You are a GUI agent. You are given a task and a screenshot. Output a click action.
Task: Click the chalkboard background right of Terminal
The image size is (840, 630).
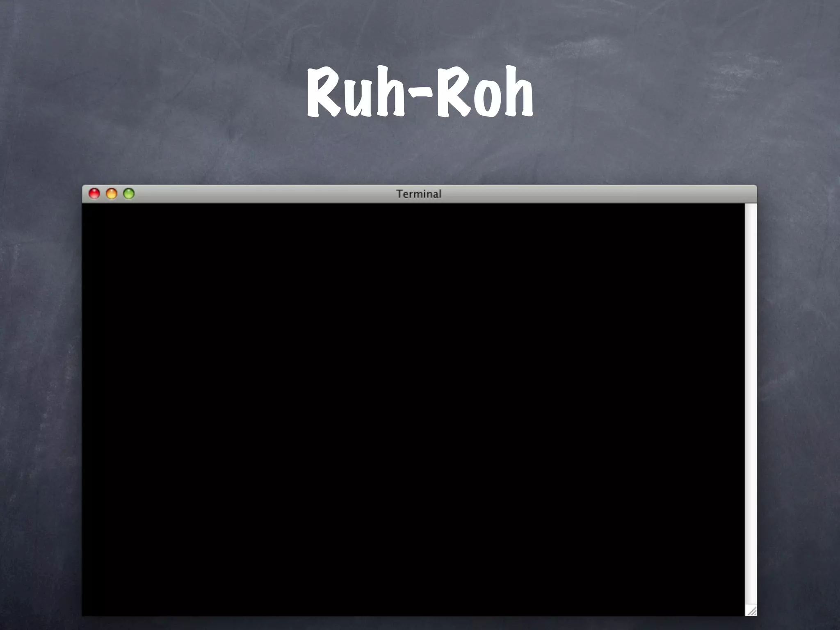(x=798, y=402)
